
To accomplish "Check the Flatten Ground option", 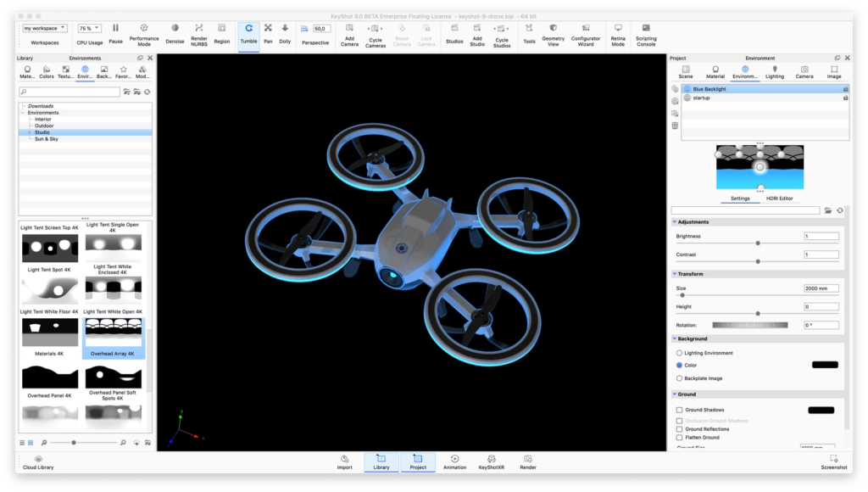I will point(679,438).
